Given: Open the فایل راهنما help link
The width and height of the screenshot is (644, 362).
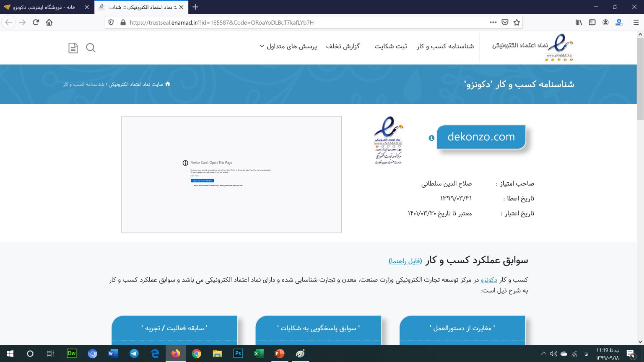Looking at the screenshot, I should click(x=405, y=261).
